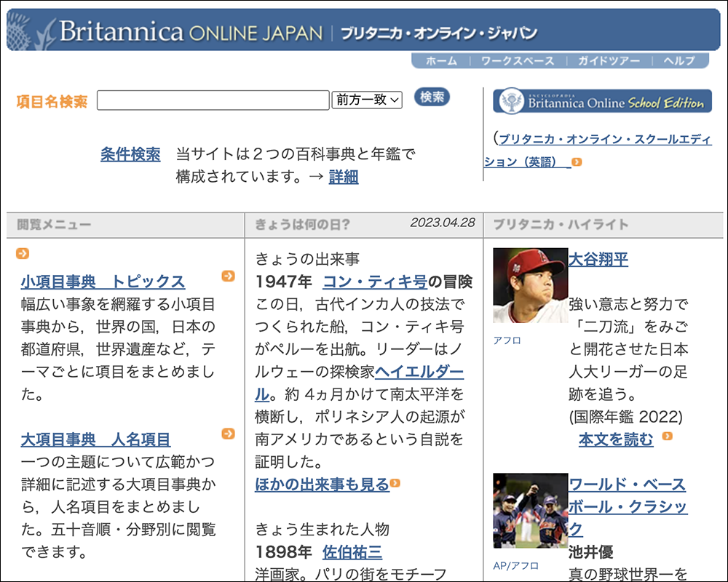Screen dimensions: 728x582
Task: Open the ワークスペース navigation tab
Action: [x=518, y=61]
